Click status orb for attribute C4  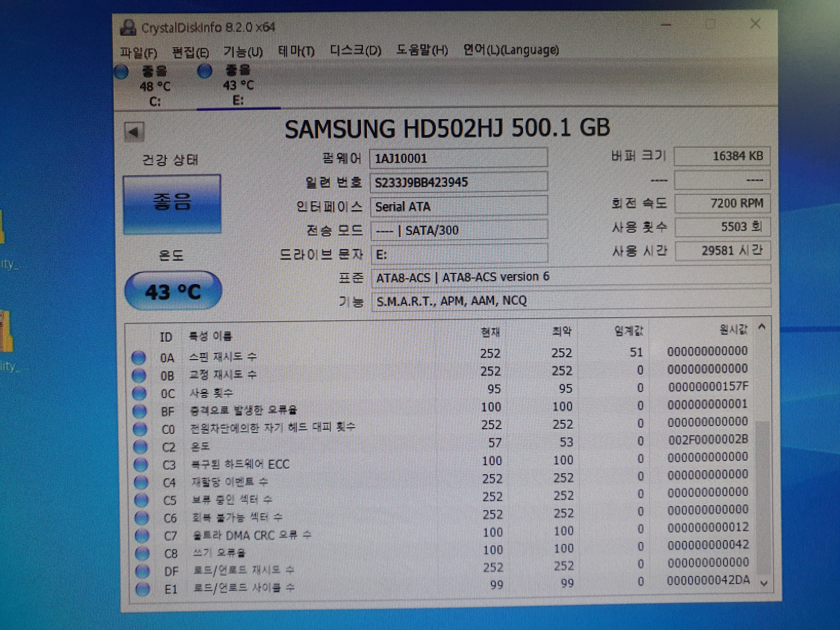pyautogui.click(x=141, y=482)
